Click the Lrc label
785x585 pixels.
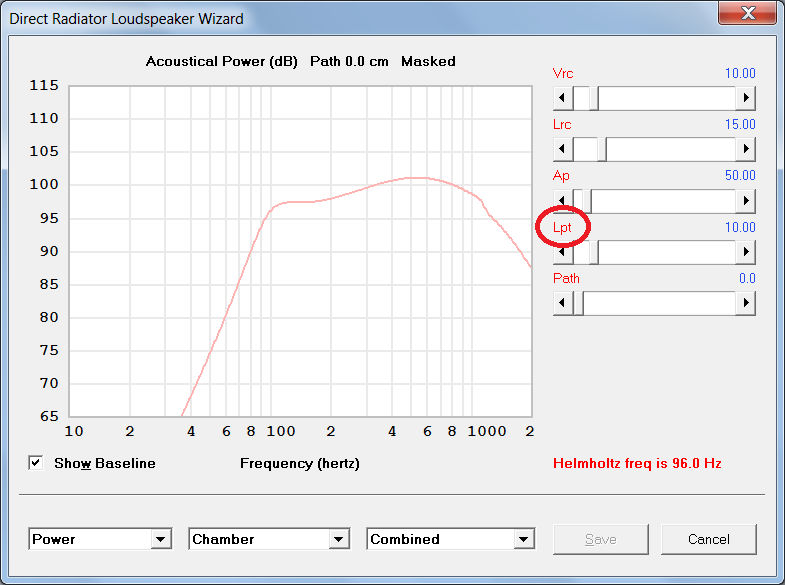click(562, 124)
